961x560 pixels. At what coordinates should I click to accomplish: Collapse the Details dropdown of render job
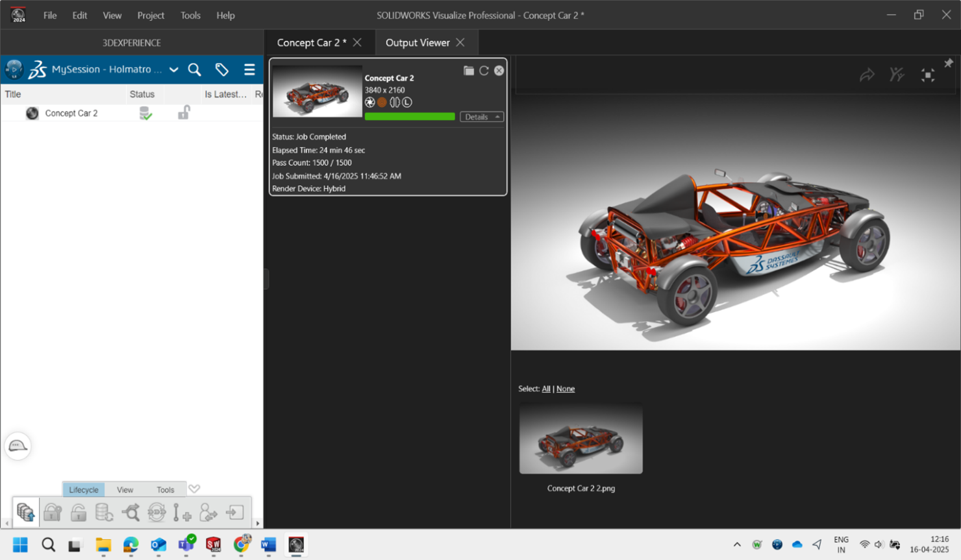[482, 117]
